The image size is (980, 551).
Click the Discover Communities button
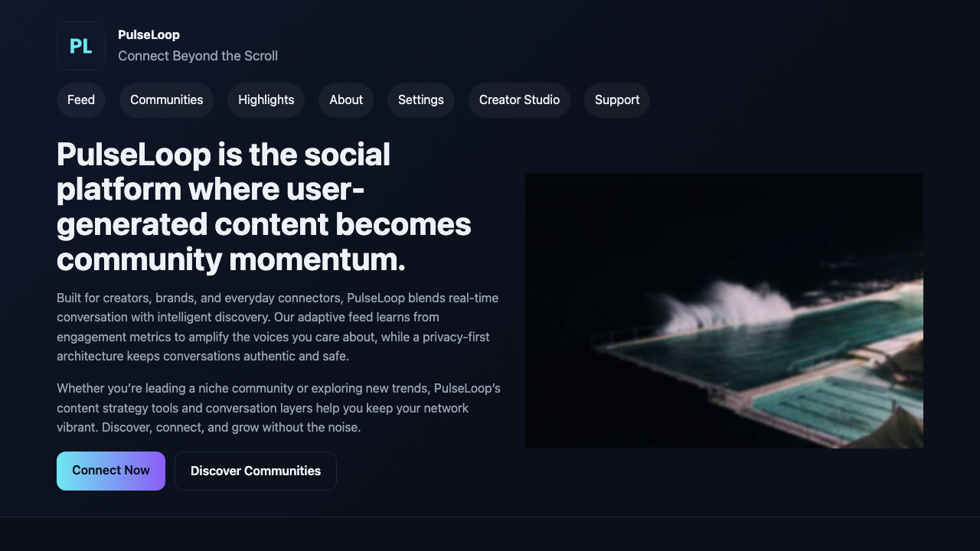click(255, 471)
